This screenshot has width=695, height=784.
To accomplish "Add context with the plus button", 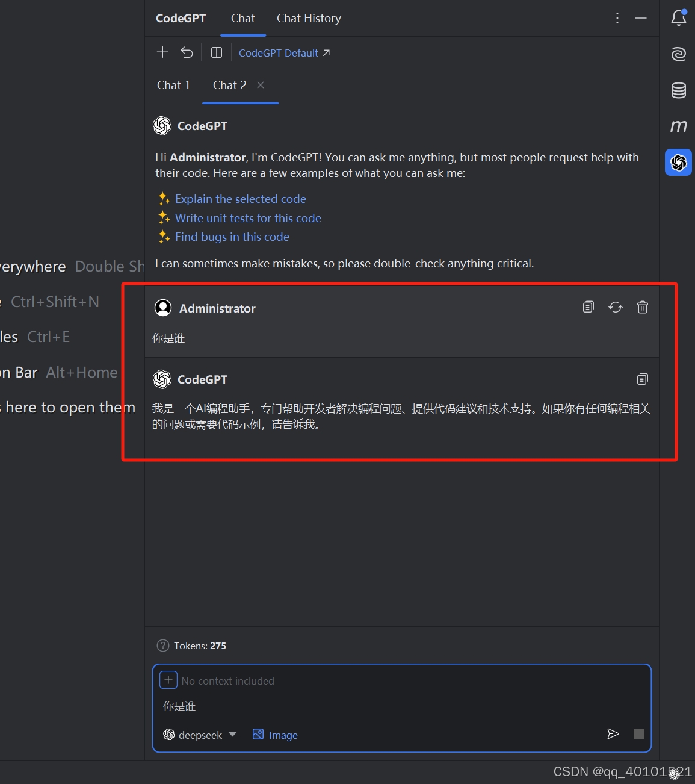I will point(168,680).
